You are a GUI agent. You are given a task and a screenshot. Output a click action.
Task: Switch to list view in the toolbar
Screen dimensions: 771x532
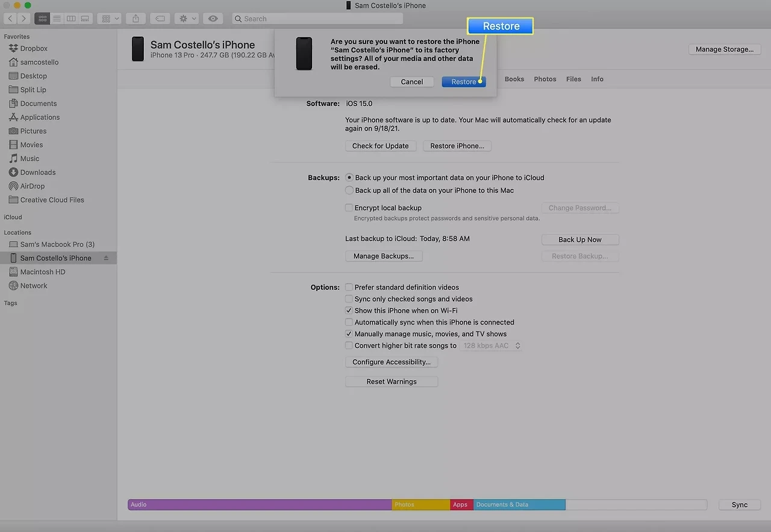(x=57, y=19)
